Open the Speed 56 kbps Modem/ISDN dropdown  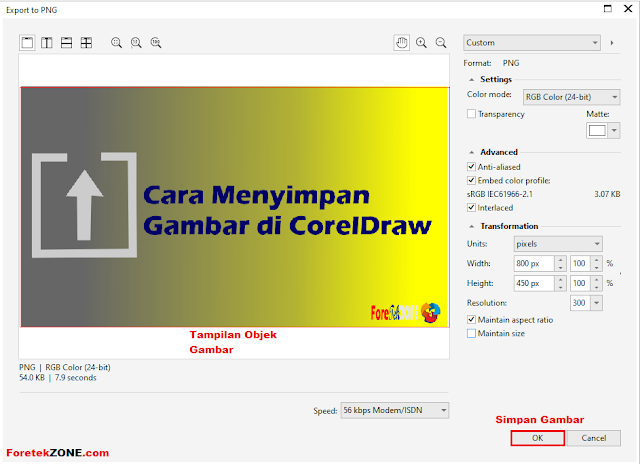(x=395, y=410)
